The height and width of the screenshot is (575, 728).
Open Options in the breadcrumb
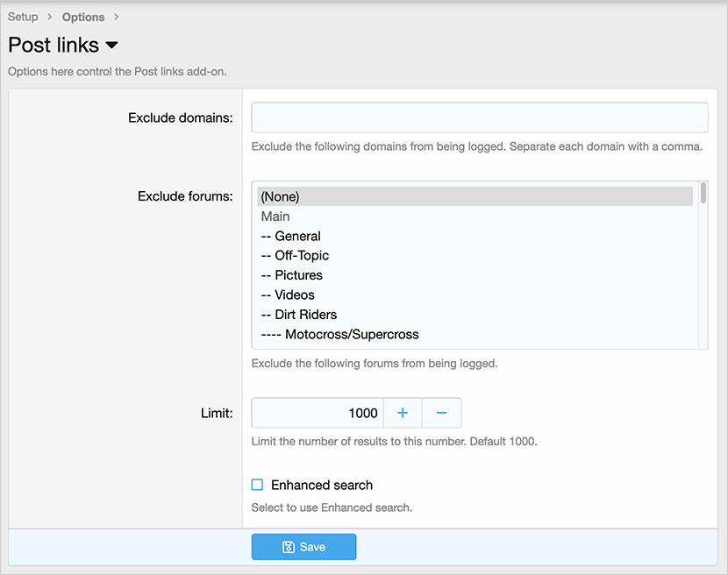pyautogui.click(x=83, y=17)
